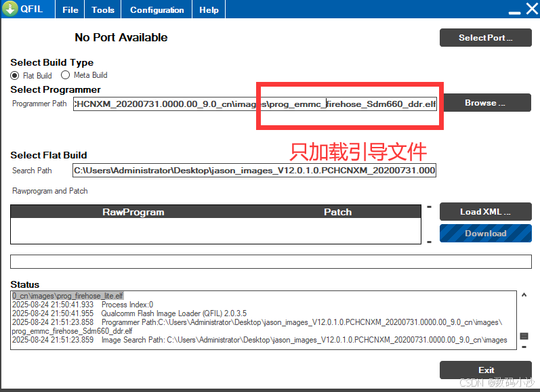The image size is (540, 392).
Task: Click inside the Programmer Path field
Action: 255,104
